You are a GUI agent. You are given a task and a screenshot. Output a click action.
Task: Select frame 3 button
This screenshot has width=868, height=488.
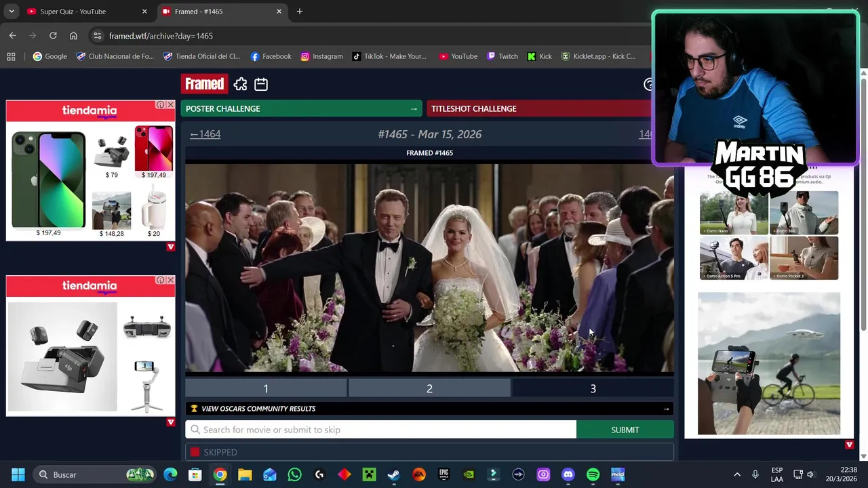pyautogui.click(x=593, y=388)
